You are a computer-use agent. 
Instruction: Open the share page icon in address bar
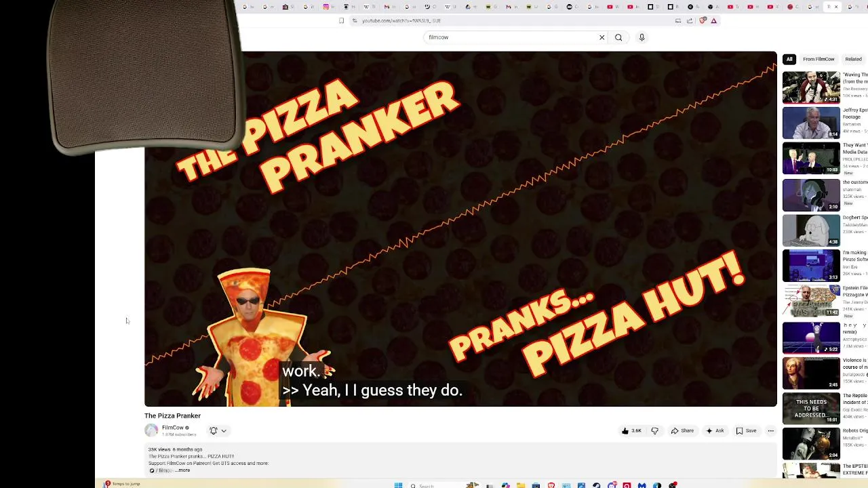click(x=690, y=21)
